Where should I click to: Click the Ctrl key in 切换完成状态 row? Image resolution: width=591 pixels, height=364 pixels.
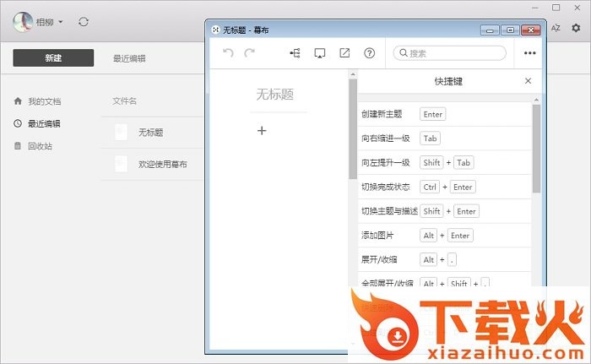coord(430,187)
